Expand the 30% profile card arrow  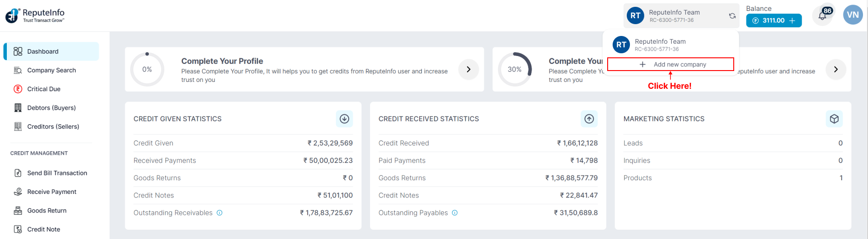point(836,70)
